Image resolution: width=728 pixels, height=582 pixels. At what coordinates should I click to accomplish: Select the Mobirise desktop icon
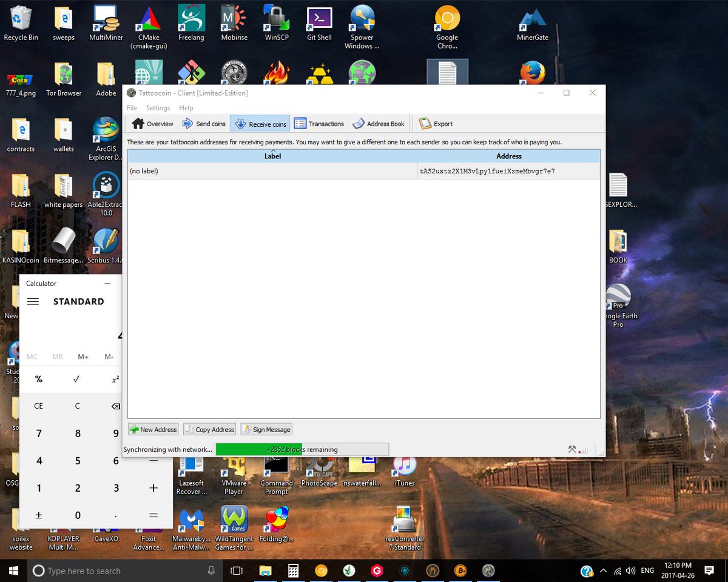(x=234, y=23)
